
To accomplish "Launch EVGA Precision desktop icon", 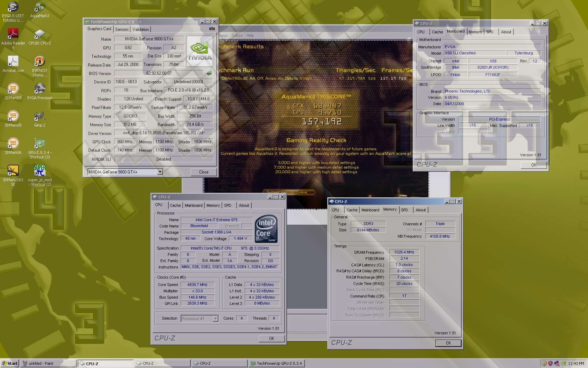I will click(x=40, y=92).
